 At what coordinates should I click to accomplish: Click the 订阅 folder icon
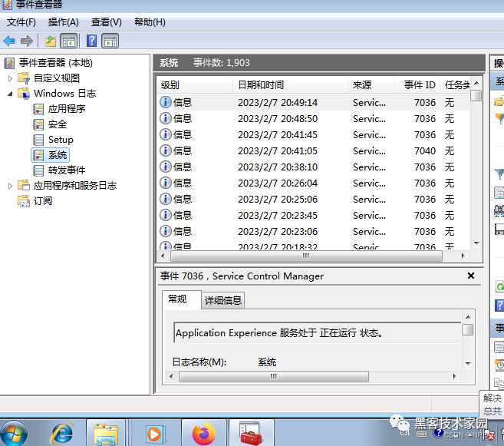24,201
